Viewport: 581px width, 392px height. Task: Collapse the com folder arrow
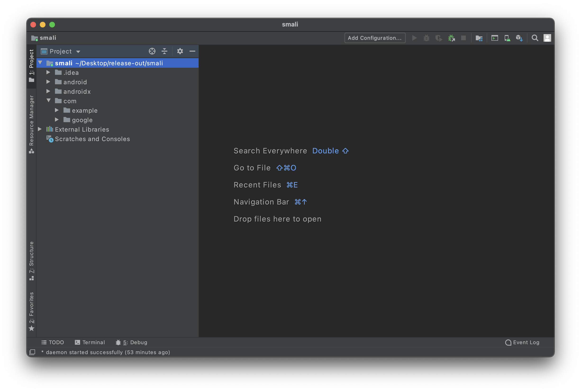(49, 101)
